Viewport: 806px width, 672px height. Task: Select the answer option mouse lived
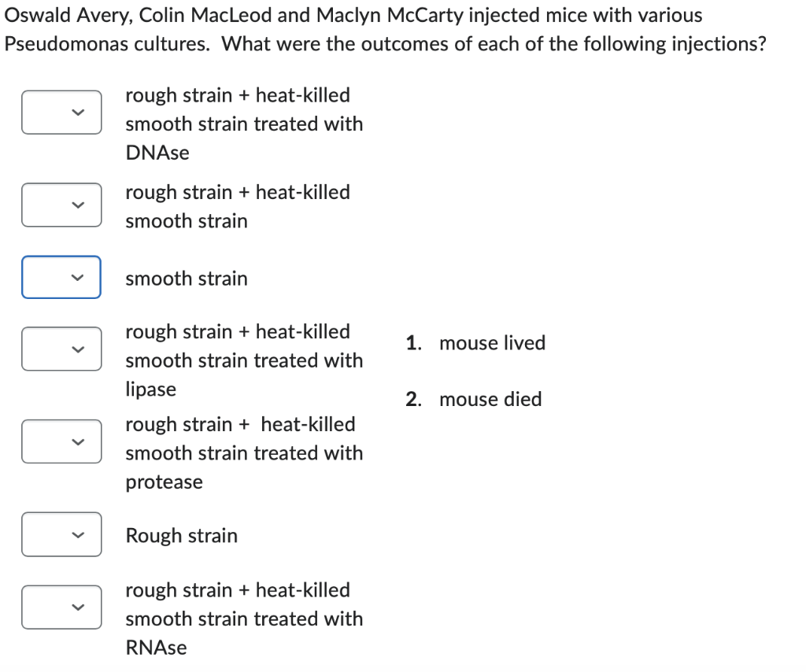(x=493, y=342)
